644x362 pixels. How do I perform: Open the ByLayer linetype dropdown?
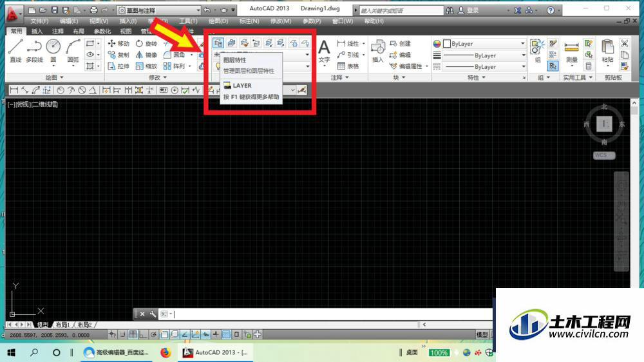485,66
